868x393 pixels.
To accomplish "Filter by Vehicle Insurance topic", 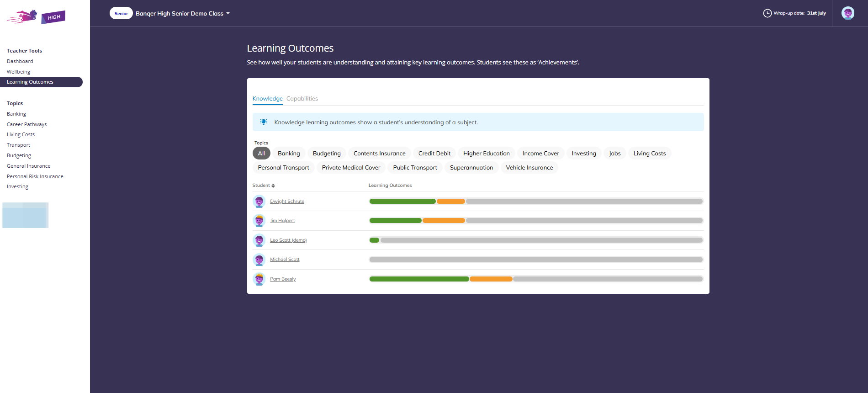I will tap(529, 168).
